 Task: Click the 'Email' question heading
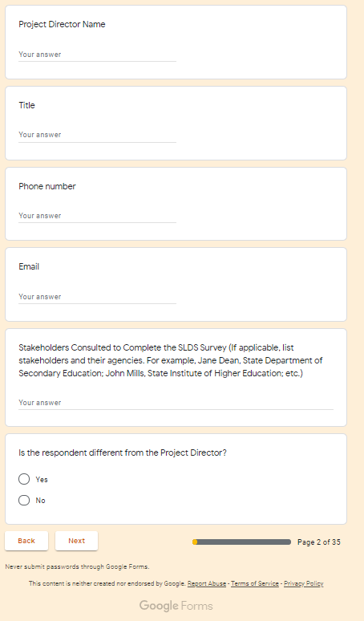(29, 266)
